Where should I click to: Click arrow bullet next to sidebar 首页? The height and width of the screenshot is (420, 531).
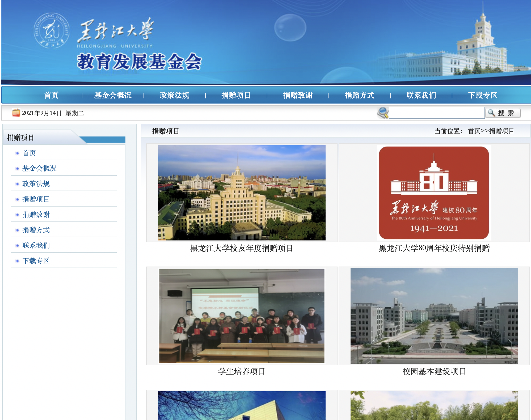point(17,153)
